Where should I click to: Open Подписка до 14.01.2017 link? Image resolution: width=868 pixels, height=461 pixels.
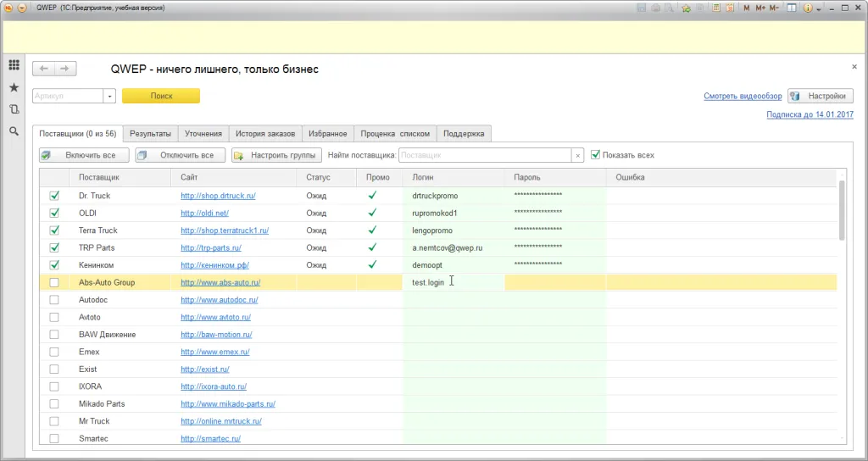click(x=810, y=114)
